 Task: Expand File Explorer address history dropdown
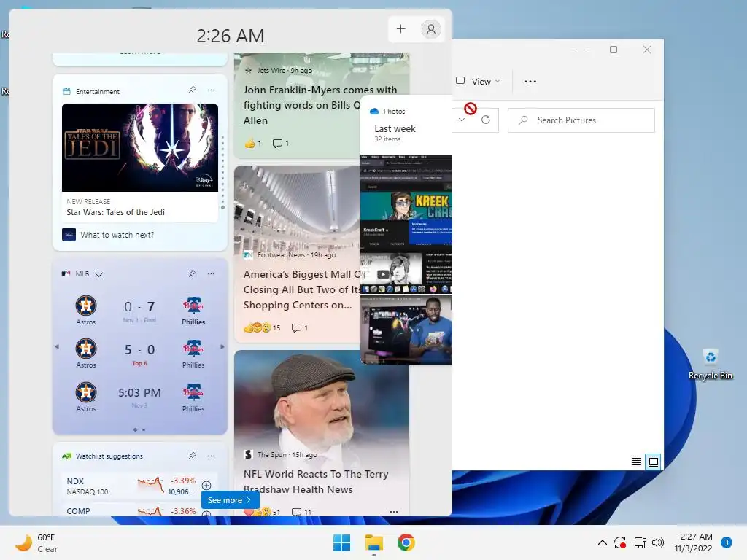462,120
